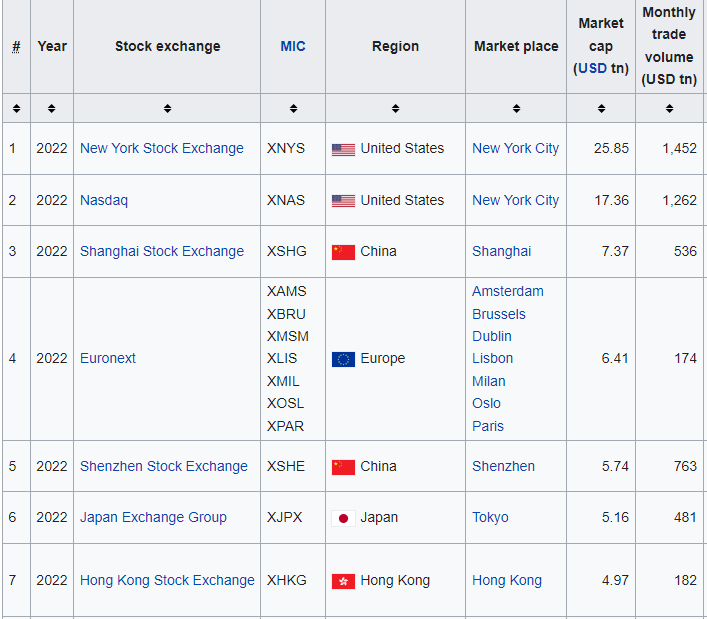Click the China flag in Shanghai row
Image resolution: width=707 pixels, height=619 pixels.
point(343,252)
